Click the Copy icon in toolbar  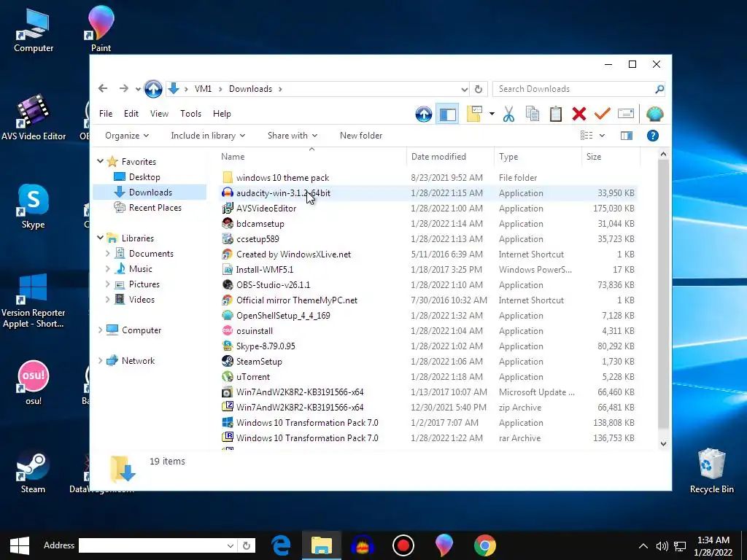tap(532, 114)
